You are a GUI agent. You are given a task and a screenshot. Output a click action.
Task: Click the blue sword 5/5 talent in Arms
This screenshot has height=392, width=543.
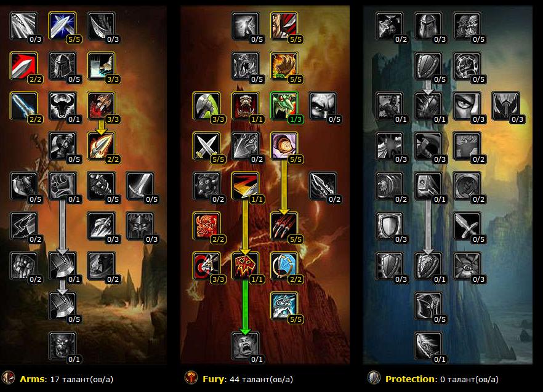(62, 26)
